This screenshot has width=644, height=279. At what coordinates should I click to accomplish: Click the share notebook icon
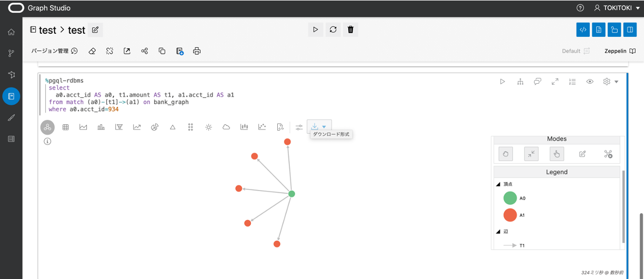coord(145,51)
